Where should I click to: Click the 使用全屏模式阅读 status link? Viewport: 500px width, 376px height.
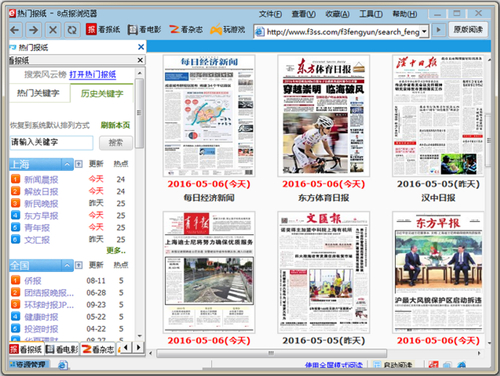pos(333,365)
